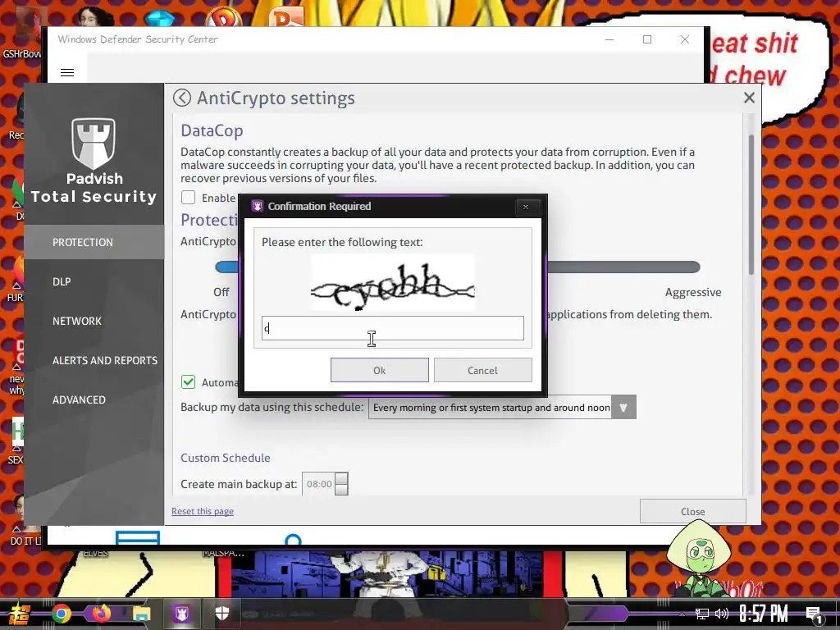Click the Off slider label
Viewport: 840px width, 630px height.
[x=221, y=292]
